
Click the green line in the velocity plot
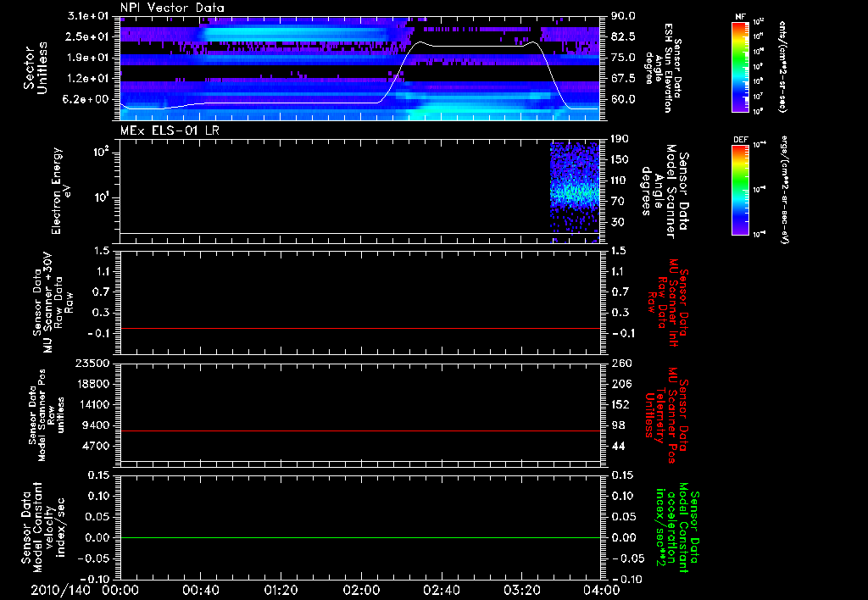pyautogui.click(x=360, y=537)
